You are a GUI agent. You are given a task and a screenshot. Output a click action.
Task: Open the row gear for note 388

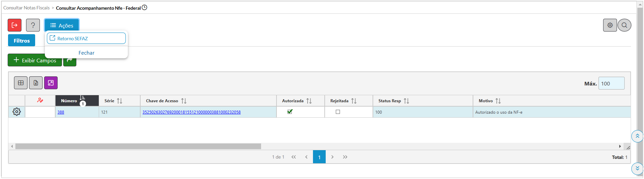17,112
